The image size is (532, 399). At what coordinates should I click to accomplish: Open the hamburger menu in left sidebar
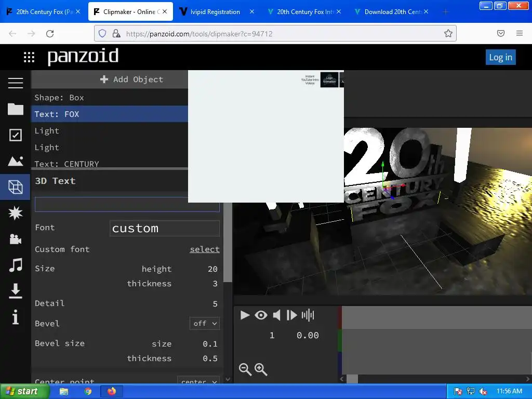point(15,83)
